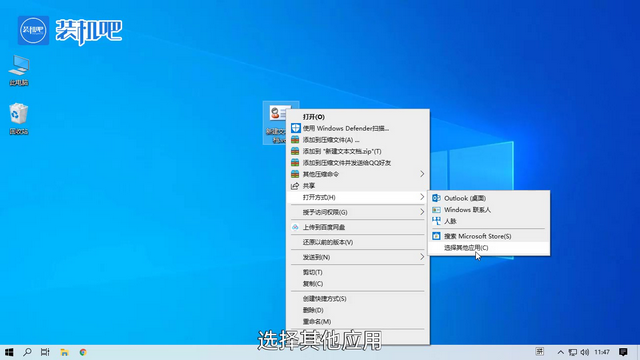Expand 发送到(N) submenu arrow

(422, 257)
